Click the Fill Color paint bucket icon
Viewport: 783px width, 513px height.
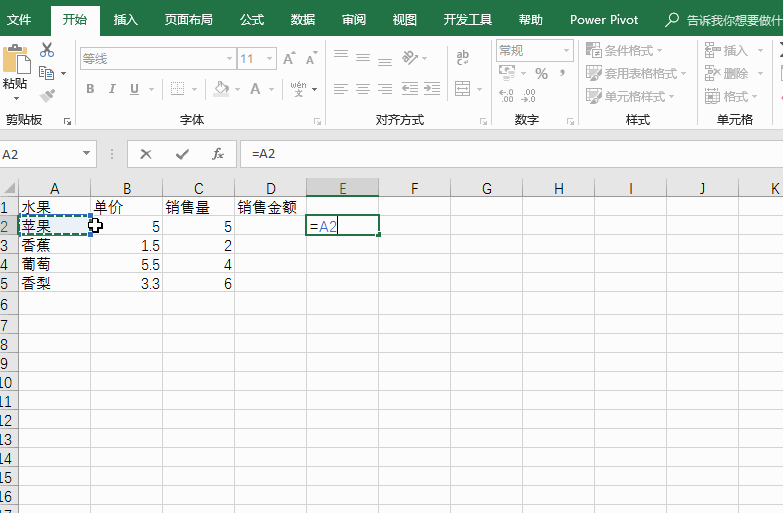pos(221,89)
